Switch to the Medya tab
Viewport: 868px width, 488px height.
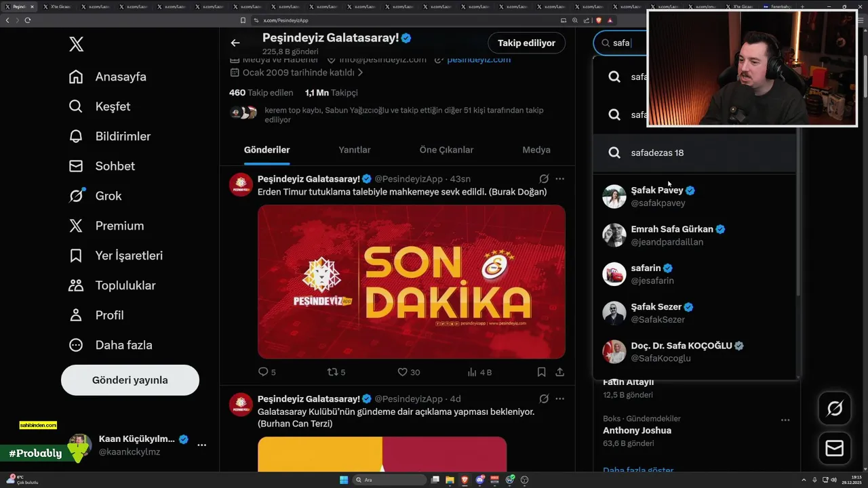click(x=536, y=150)
